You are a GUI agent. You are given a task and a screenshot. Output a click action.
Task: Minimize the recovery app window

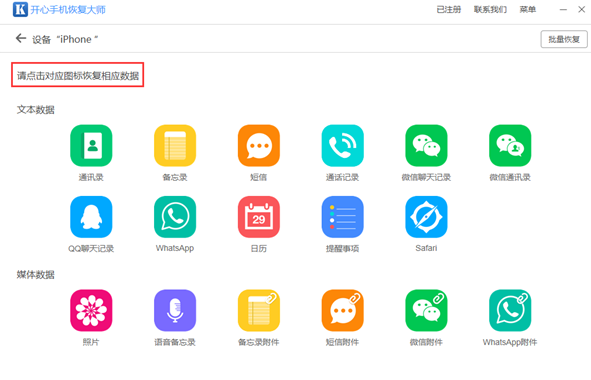click(563, 9)
